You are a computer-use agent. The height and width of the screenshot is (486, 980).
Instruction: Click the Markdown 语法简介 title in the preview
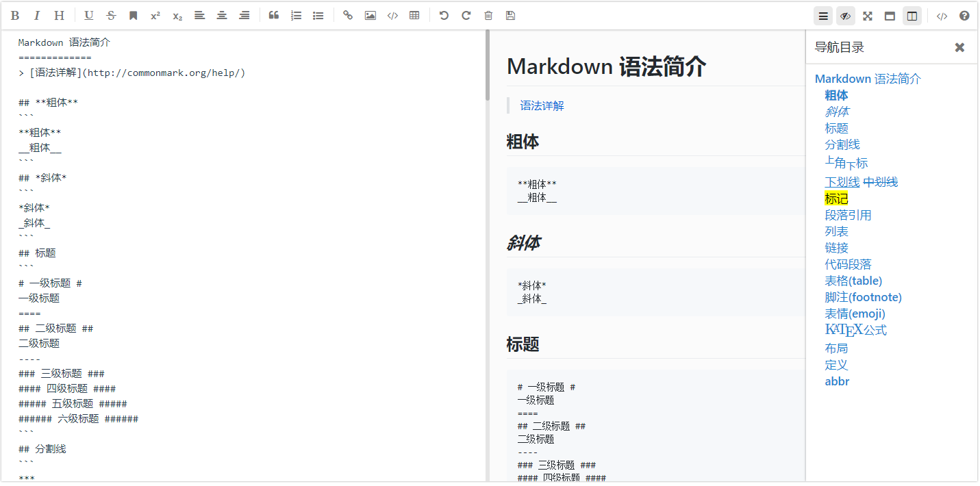[x=606, y=66]
